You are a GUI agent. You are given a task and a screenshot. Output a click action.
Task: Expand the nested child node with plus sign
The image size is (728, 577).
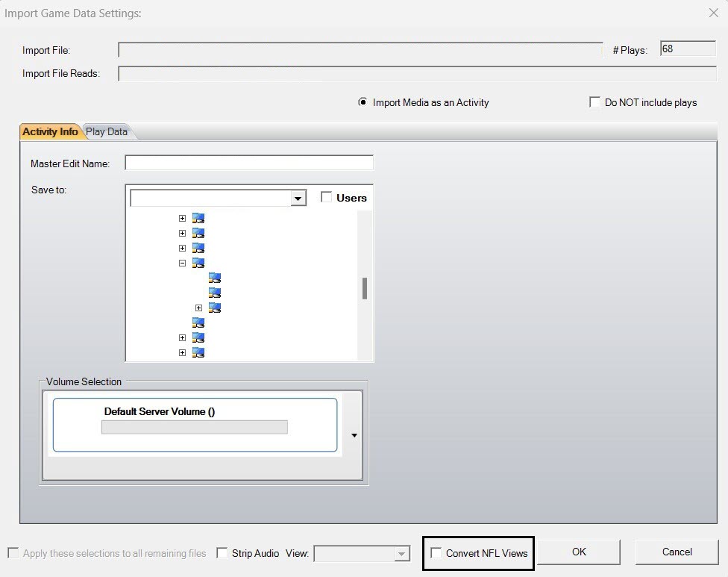(x=198, y=308)
